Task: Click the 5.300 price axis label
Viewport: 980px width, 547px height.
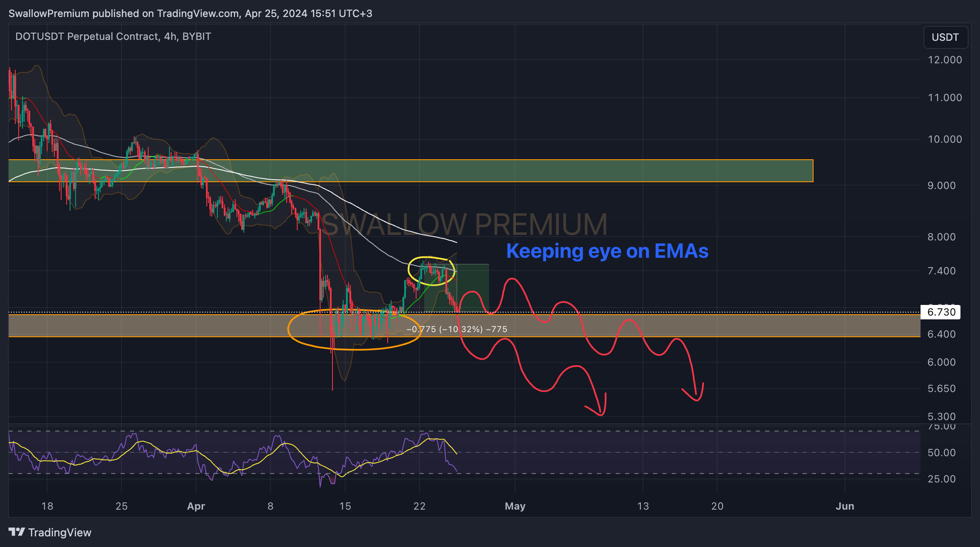Action: [x=941, y=417]
